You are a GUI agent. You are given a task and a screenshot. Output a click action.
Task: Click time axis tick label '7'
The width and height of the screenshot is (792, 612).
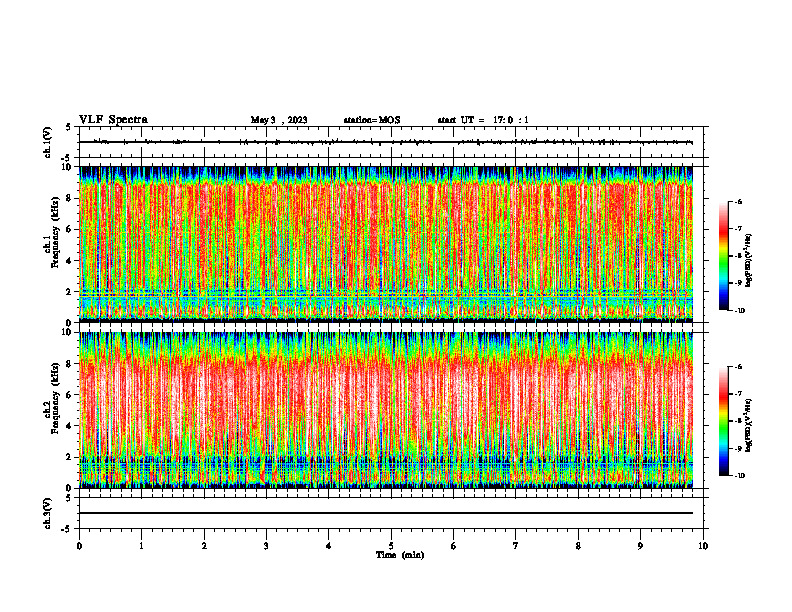(x=516, y=546)
